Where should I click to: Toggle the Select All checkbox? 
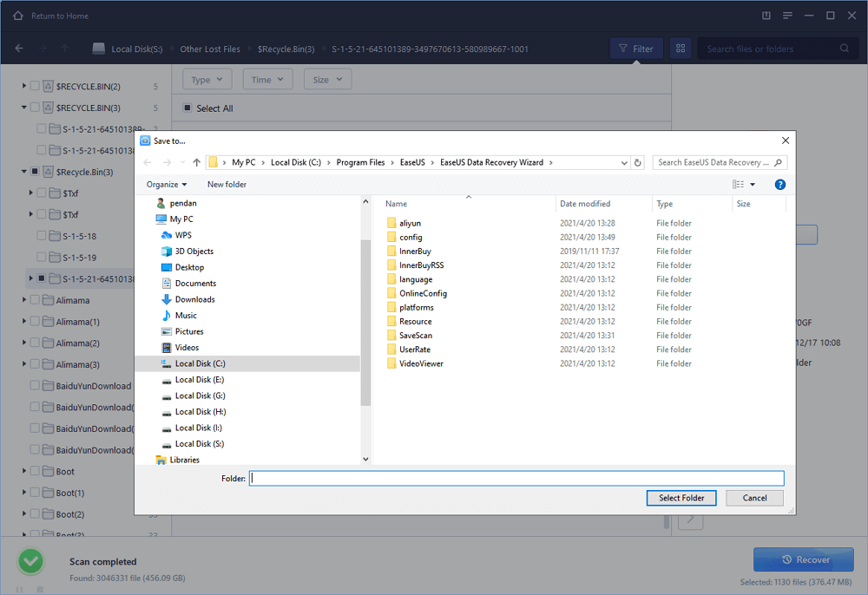pos(187,108)
